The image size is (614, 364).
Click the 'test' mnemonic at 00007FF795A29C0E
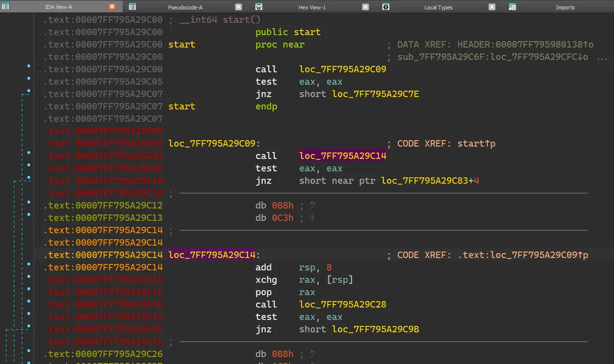[x=267, y=168]
